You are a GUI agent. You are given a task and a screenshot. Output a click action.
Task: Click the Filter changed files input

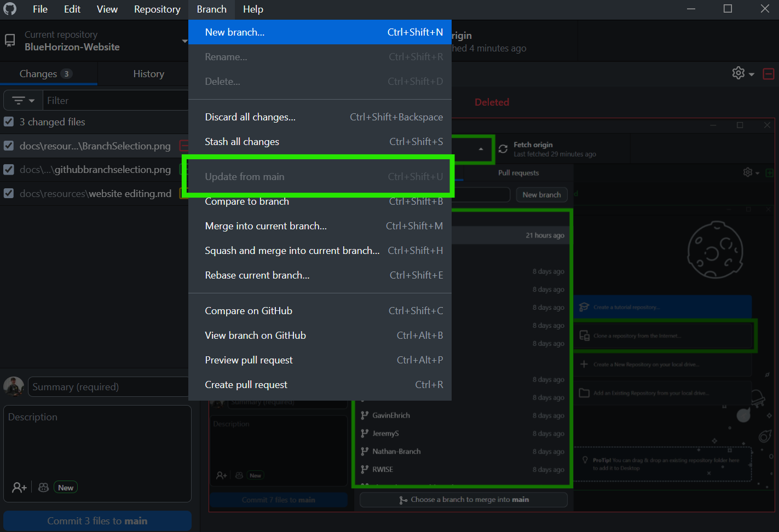(x=117, y=101)
